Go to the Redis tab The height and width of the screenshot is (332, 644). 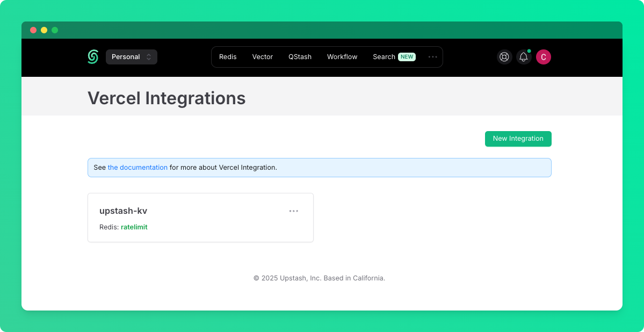(x=228, y=57)
